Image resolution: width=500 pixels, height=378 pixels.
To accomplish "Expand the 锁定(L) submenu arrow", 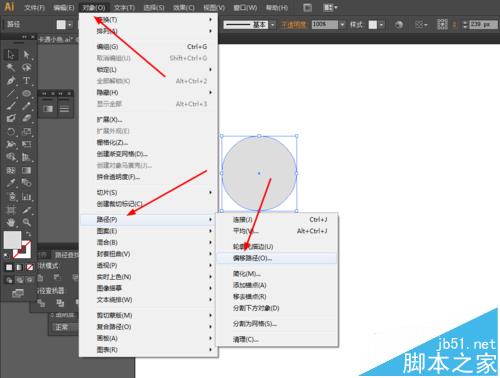I will 210,70.
